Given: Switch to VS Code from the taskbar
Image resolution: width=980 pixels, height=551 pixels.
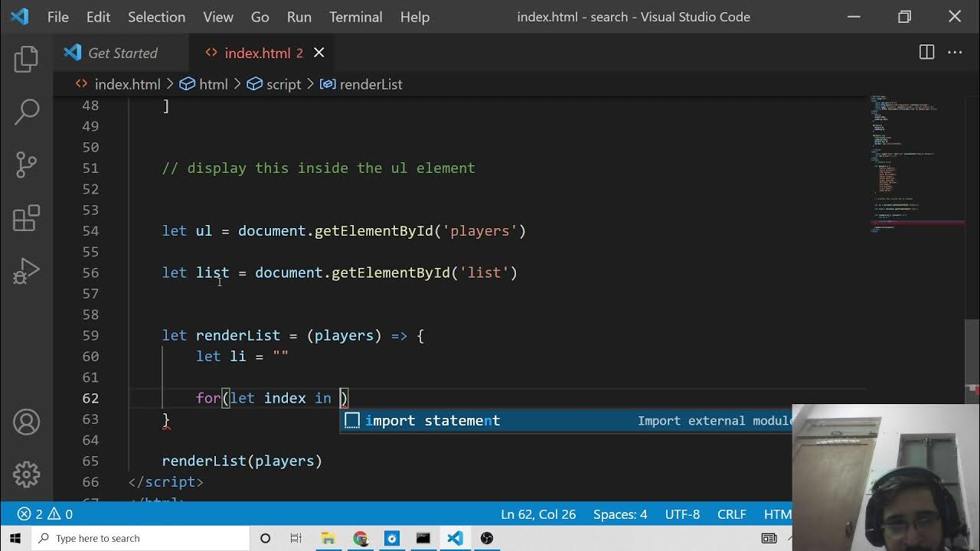Looking at the screenshot, I should tap(455, 538).
